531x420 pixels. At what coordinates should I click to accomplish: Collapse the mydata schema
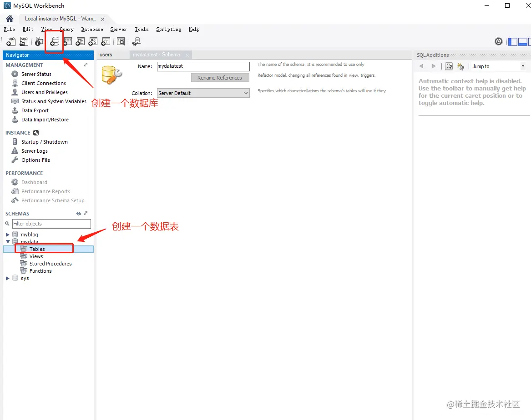[7, 242]
